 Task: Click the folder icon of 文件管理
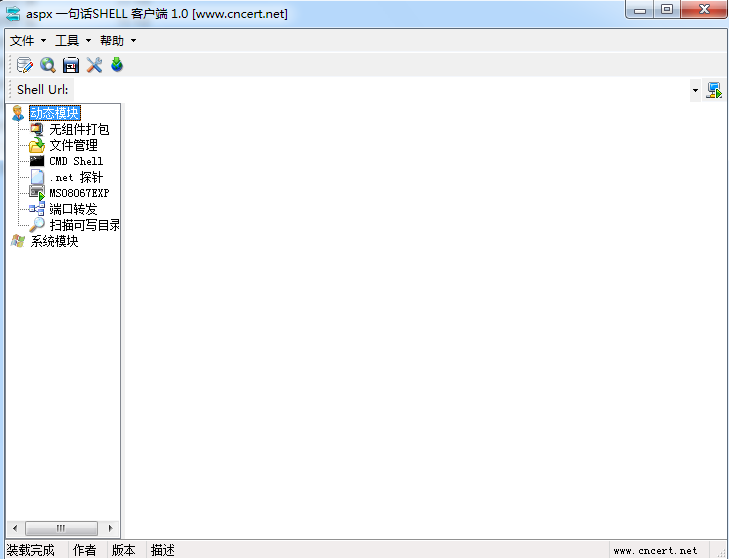(37, 145)
